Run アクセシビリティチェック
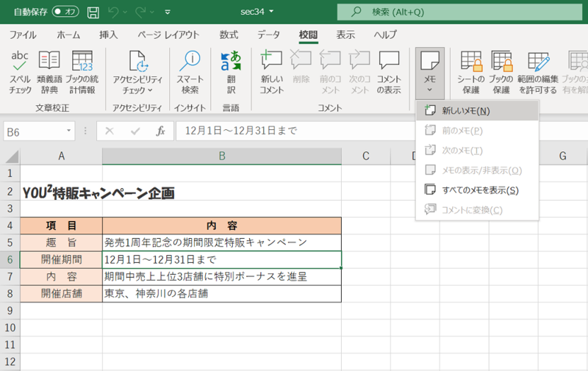This screenshot has width=588, height=371. coord(137,72)
